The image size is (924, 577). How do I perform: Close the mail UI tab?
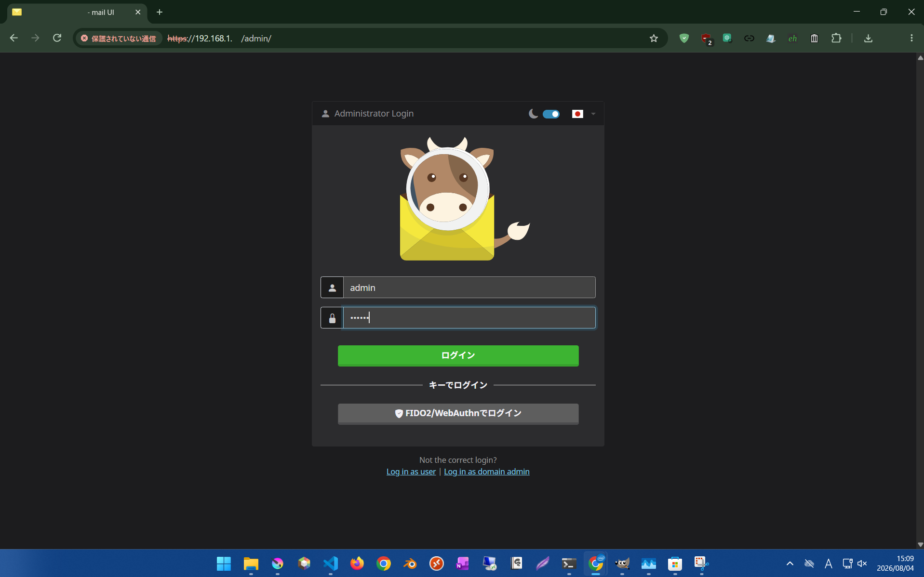138,12
